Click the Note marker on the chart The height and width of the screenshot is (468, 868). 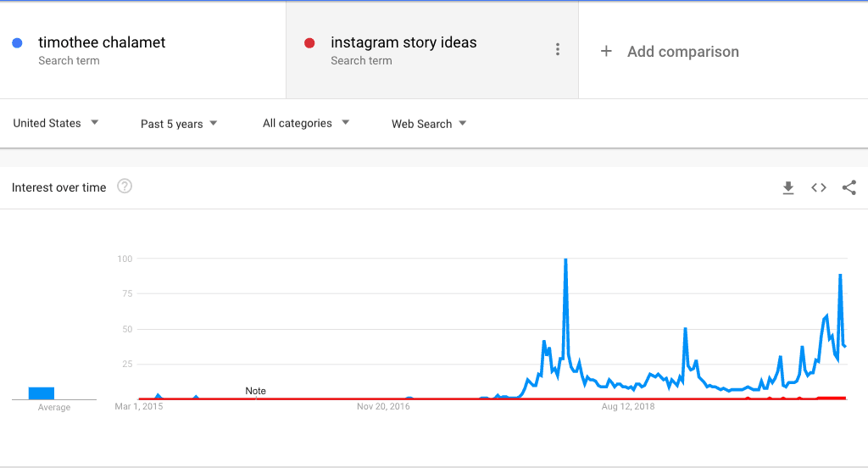tap(255, 391)
